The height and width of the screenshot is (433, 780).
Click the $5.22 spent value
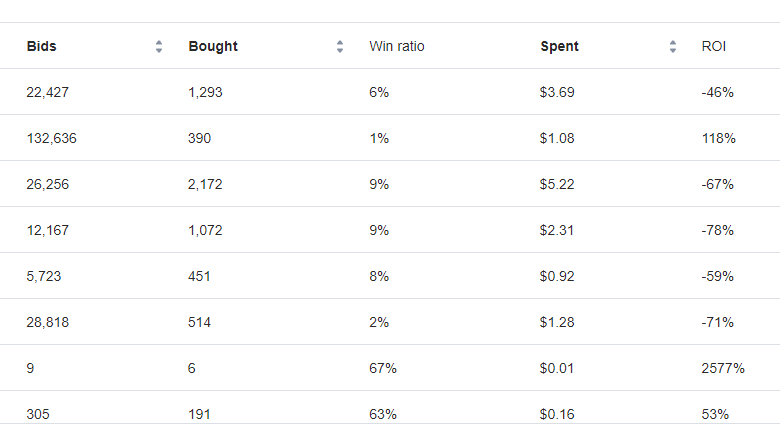557,184
